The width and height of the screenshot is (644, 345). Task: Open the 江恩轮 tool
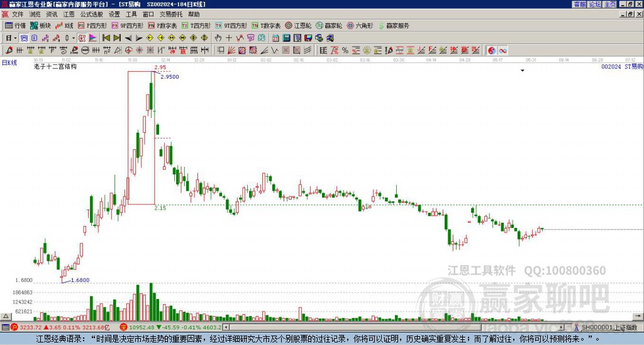298,25
